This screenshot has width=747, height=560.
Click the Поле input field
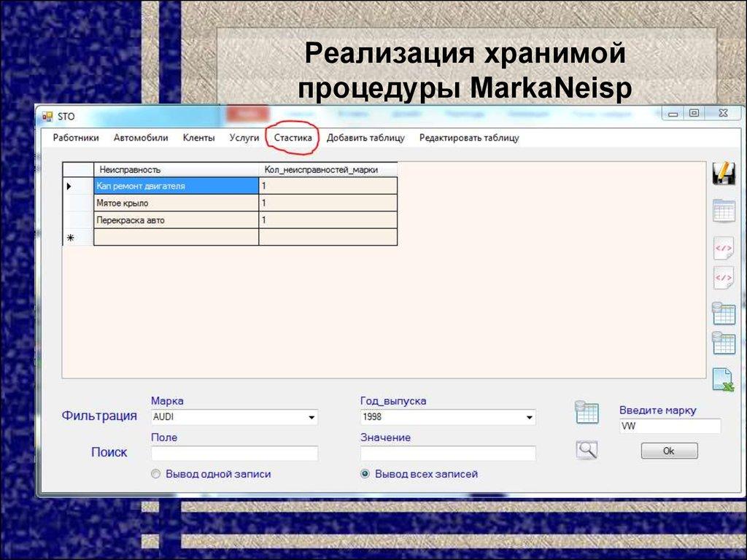[x=233, y=453]
